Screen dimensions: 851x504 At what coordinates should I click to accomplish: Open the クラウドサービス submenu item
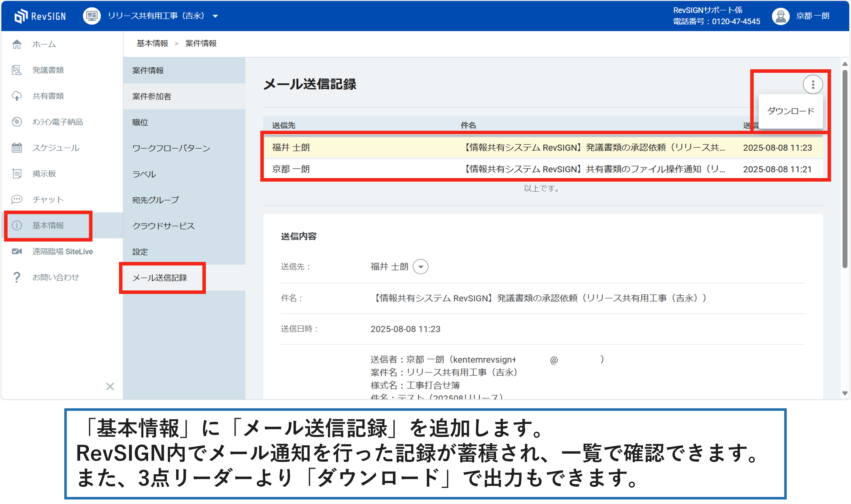[x=184, y=226]
